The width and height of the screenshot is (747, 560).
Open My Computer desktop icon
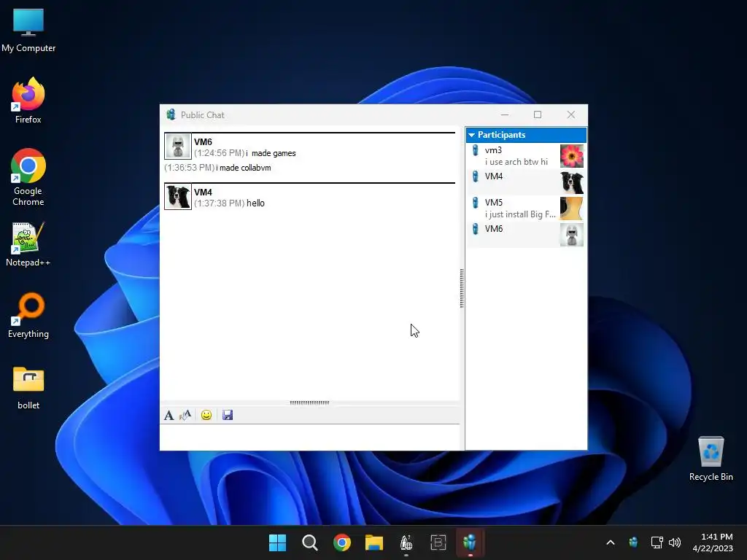(28, 31)
